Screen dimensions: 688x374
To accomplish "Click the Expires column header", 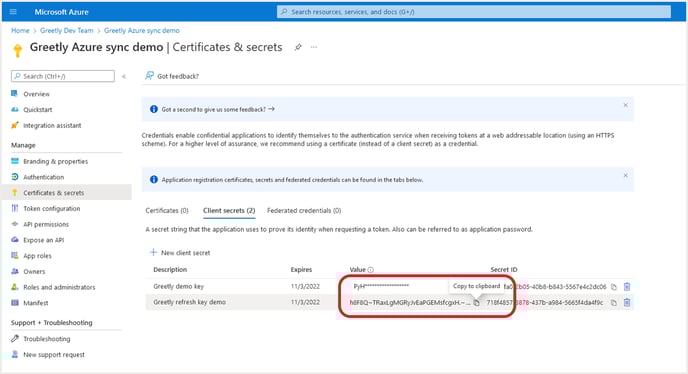I will [x=301, y=270].
